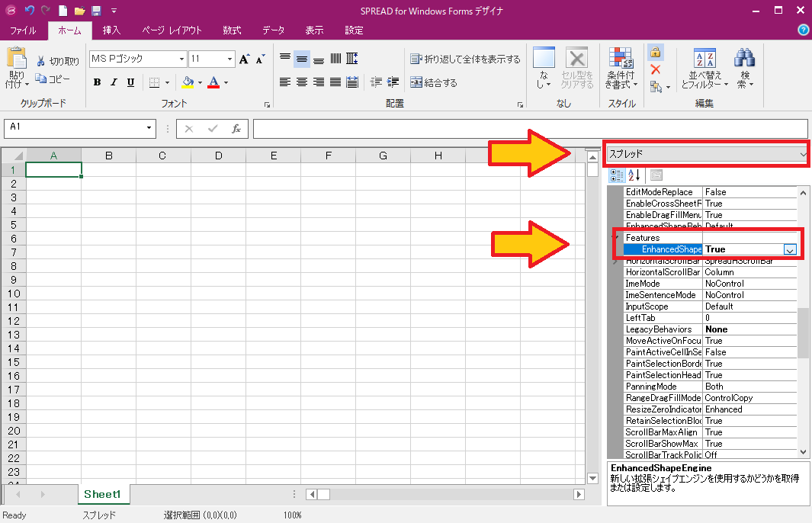Viewport: 812px width, 523px height.
Task: Open the select objects cursor dropdown
Action: pyautogui.click(x=660, y=87)
